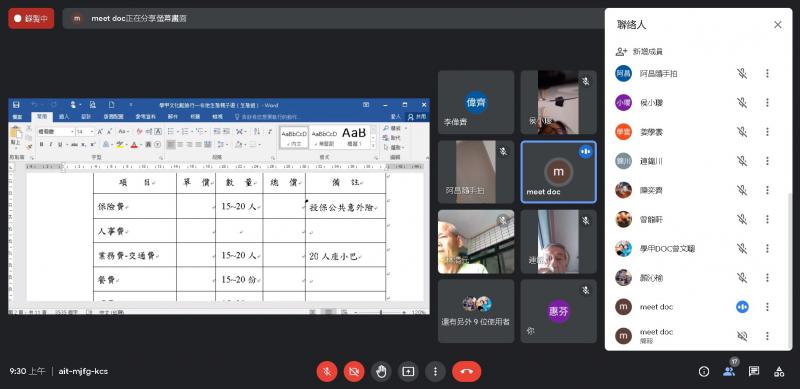The width and height of the screenshot is (800, 389).
Task: Click mute icon on the orange-avatar participant row
Action: tap(742, 132)
